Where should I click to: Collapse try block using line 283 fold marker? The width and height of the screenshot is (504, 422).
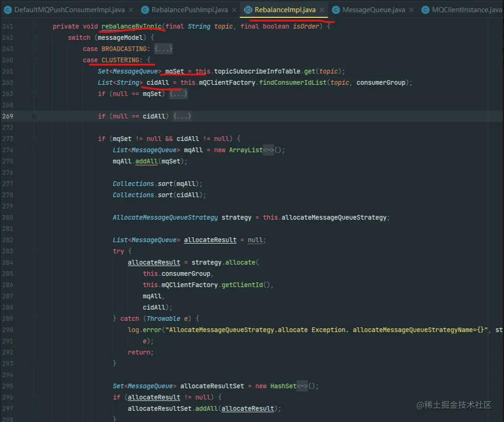pos(34,251)
